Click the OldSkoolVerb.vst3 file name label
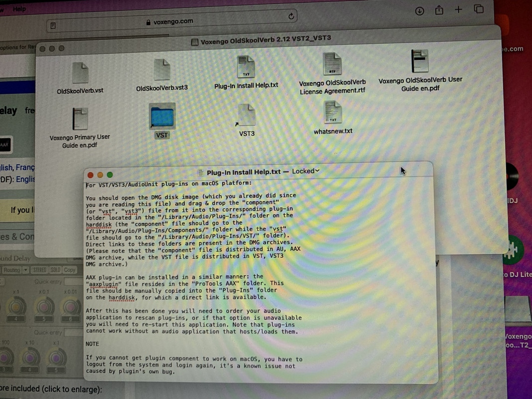Screen dimensions: 532x399 [x=162, y=88]
